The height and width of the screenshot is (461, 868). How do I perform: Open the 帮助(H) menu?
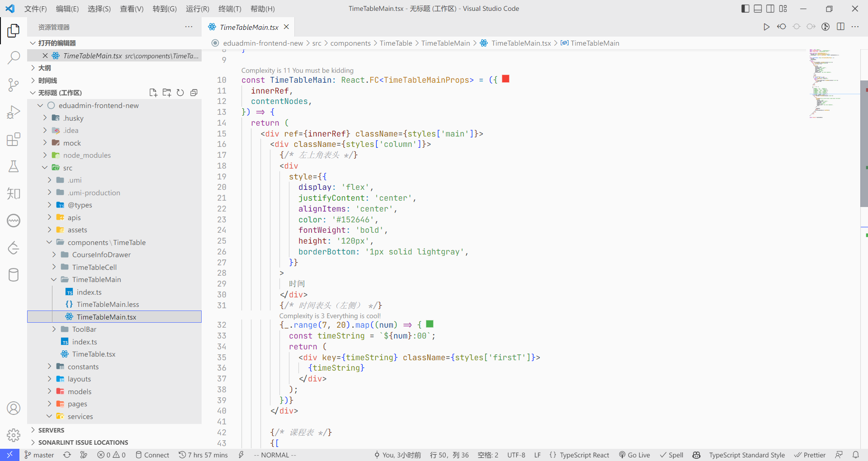click(263, 9)
